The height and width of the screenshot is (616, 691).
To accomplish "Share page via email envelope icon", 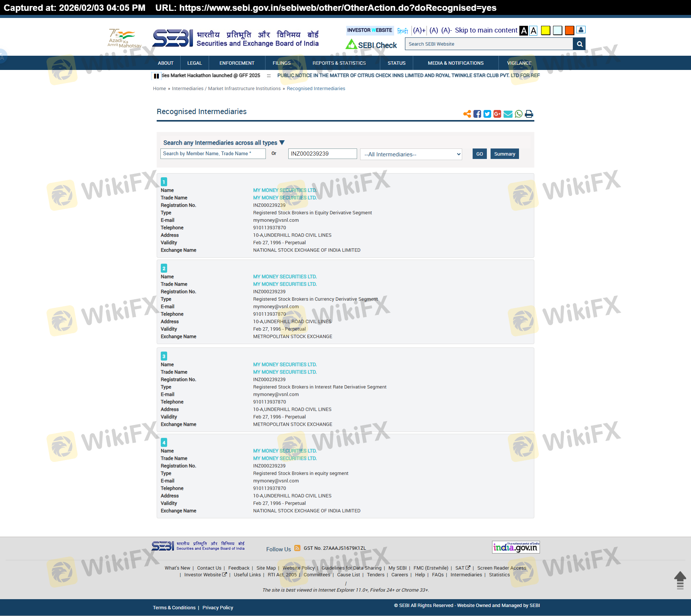I will pos(508,114).
